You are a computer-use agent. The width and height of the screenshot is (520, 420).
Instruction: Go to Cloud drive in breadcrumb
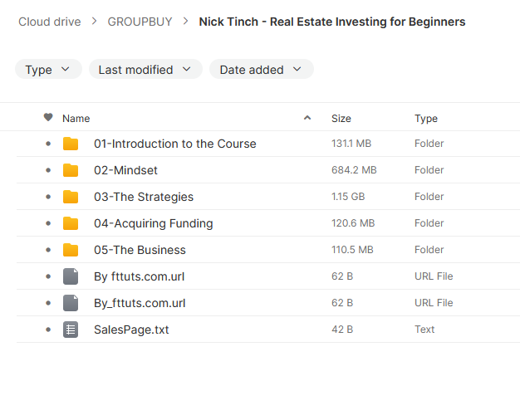[49, 22]
